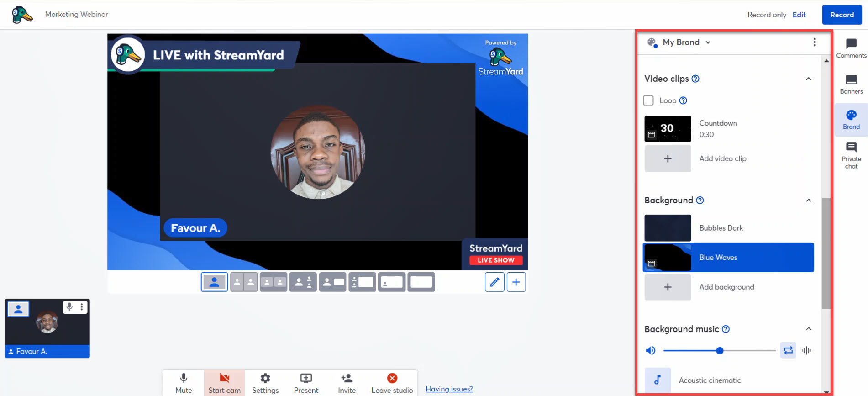Viewport: 868px width, 396px height.
Task: Open studio Settings
Action: [x=265, y=383]
